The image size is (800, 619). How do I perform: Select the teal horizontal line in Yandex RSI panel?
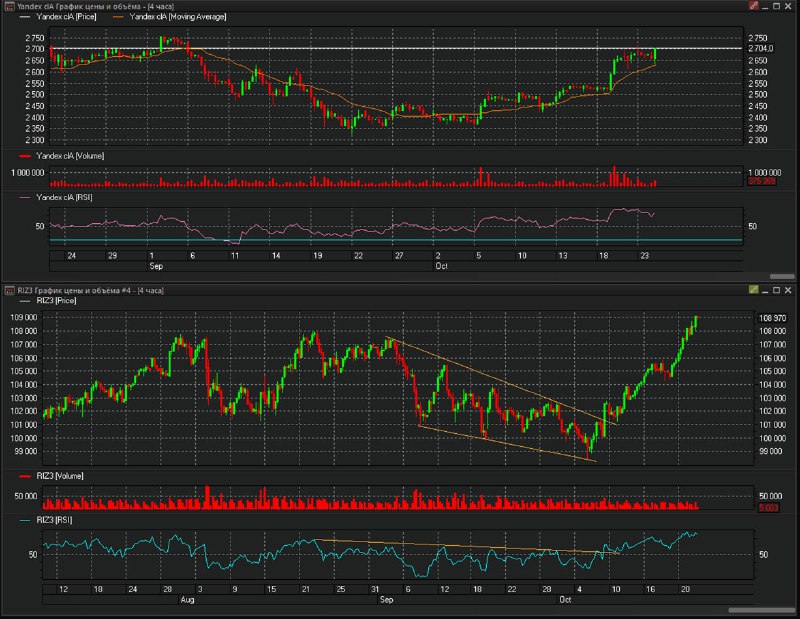tap(396, 240)
